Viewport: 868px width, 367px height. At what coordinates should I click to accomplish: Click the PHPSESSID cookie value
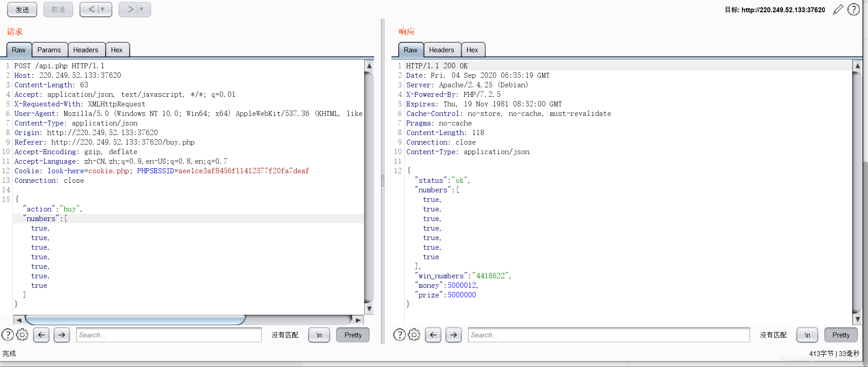click(244, 171)
